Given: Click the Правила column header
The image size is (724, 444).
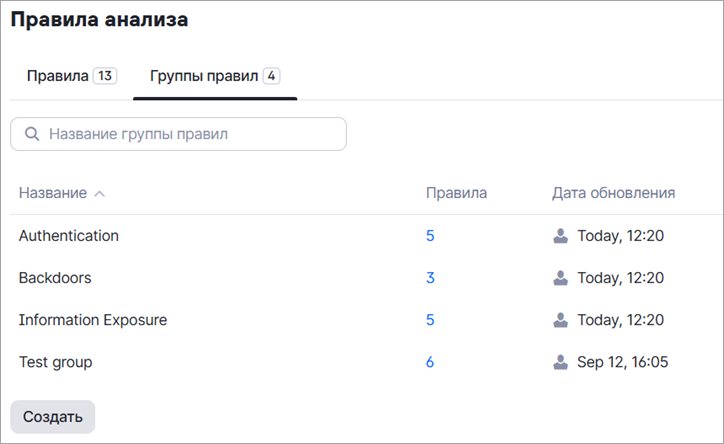Looking at the screenshot, I should coord(456,193).
